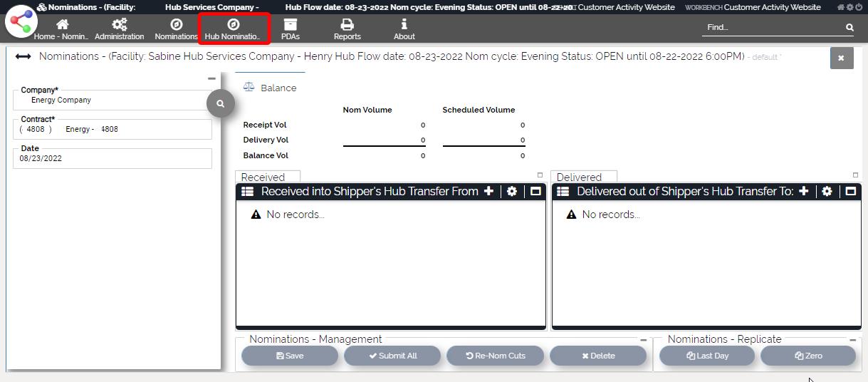The height and width of the screenshot is (382, 868).
Task: Add a record to the Received panel
Action: pos(488,191)
